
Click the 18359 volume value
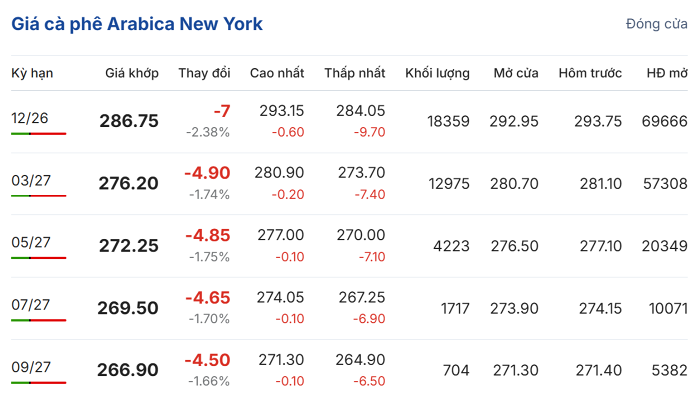448,121
